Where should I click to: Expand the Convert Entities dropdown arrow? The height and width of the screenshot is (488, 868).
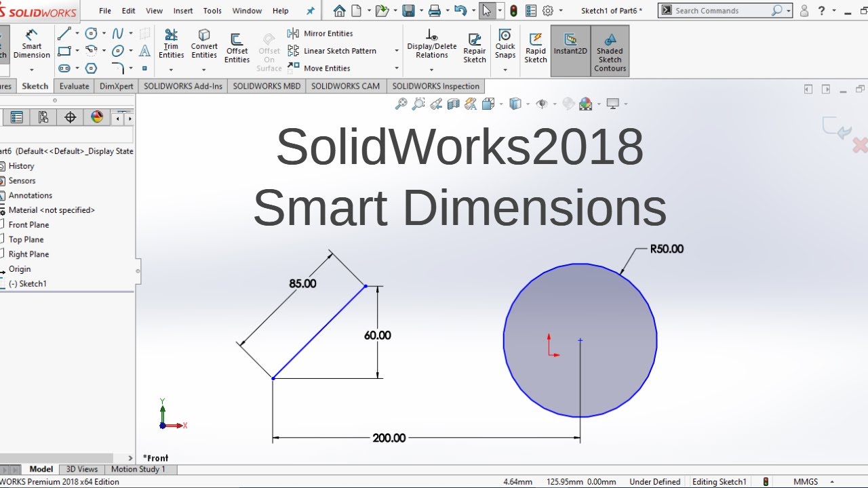(x=204, y=70)
